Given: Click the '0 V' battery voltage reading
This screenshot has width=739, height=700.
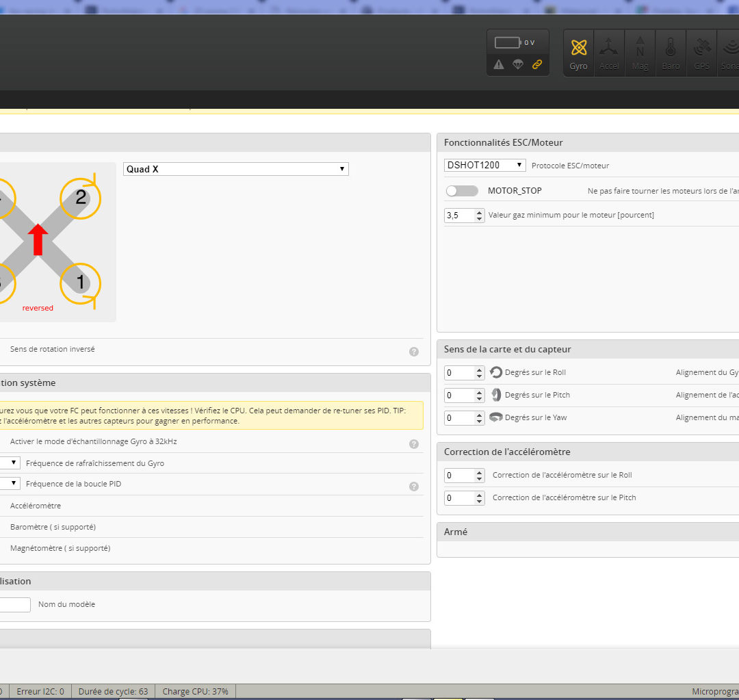Looking at the screenshot, I should click(x=529, y=42).
